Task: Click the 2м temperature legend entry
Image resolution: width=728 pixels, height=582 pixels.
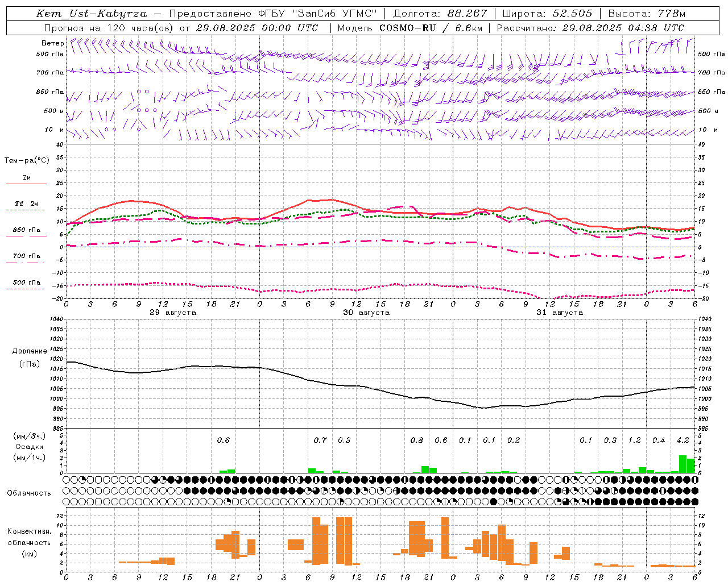Action: [27, 178]
